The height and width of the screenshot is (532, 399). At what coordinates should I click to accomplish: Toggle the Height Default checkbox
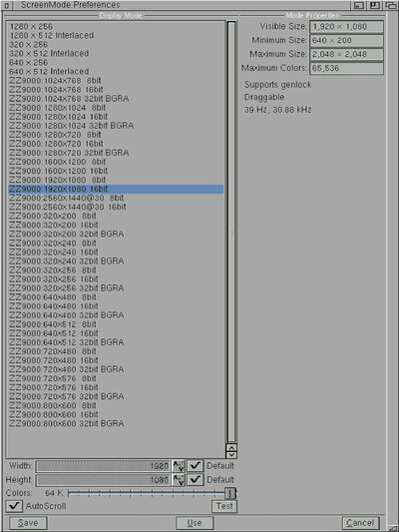pyautogui.click(x=196, y=480)
